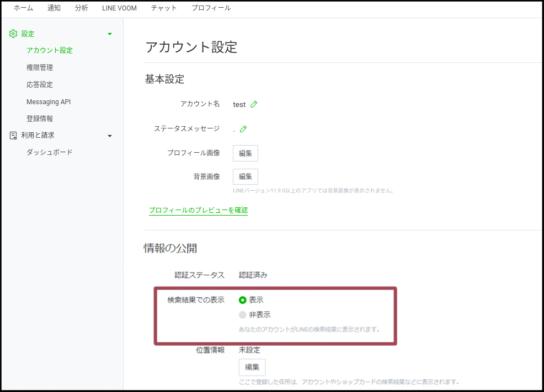Open the プロフィール tab
The height and width of the screenshot is (392, 544).
[211, 8]
